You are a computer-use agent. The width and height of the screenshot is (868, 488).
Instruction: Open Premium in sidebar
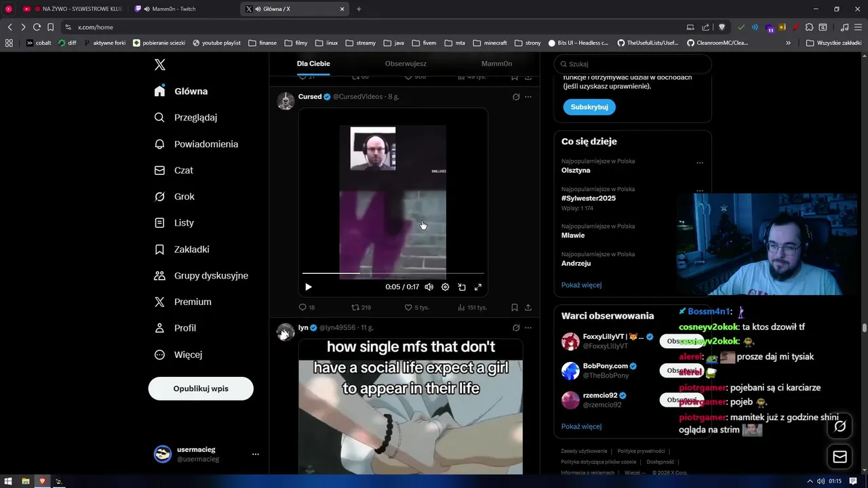click(183, 302)
